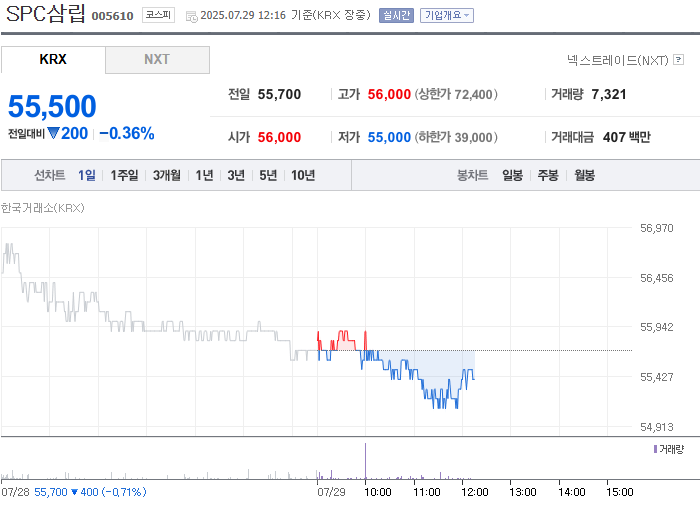Viewport: 700px width, 505px height.
Task: Click the 14:00 time axis label
Action: (572, 492)
